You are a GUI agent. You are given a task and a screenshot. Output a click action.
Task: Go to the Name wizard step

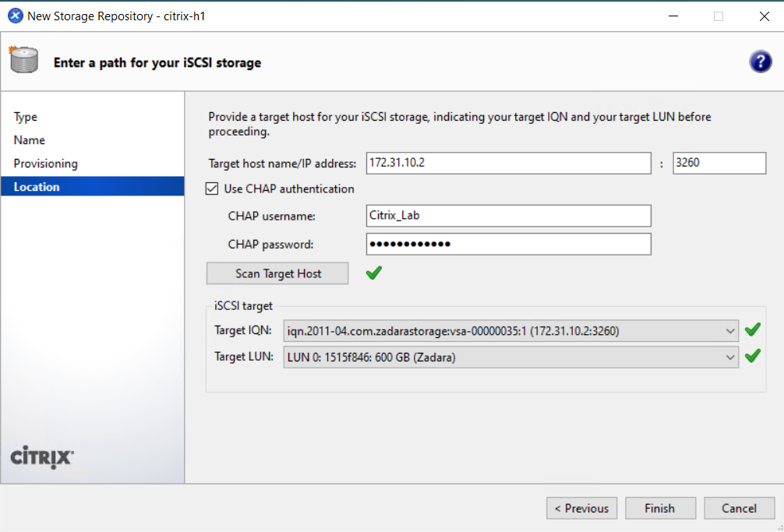tap(30, 140)
